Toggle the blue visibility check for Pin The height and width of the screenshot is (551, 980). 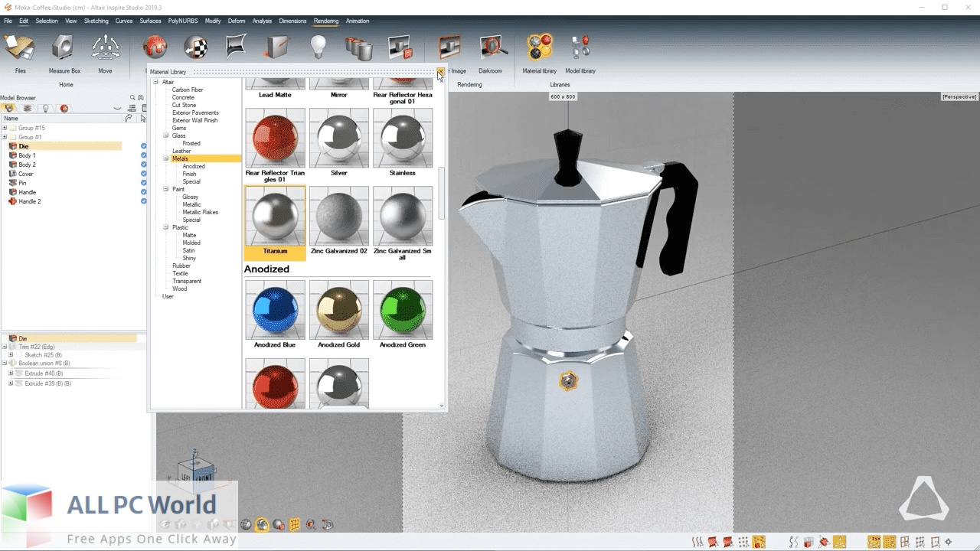[x=143, y=183]
